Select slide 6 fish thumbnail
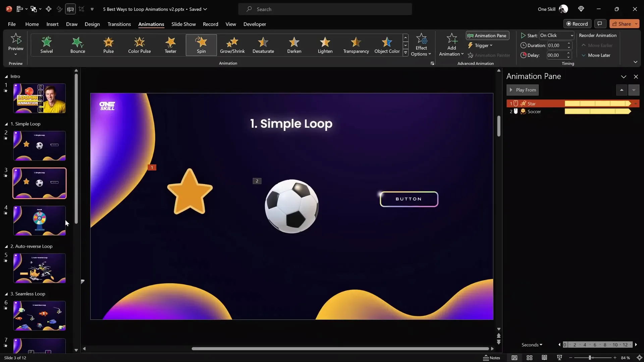 [40, 316]
